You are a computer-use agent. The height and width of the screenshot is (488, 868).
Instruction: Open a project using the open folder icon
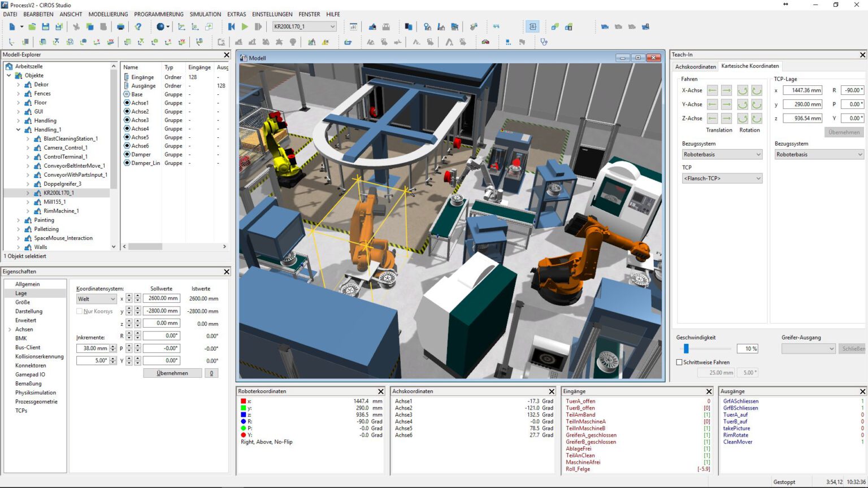tap(32, 27)
